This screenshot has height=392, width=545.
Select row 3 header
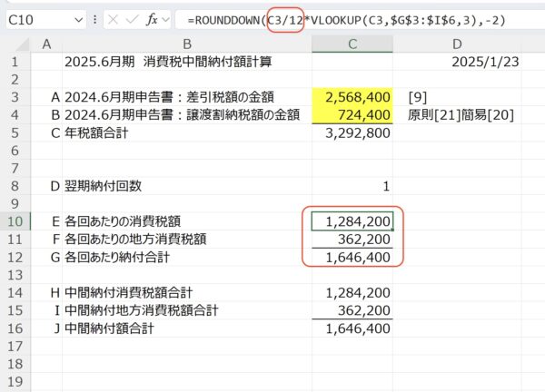15,97
